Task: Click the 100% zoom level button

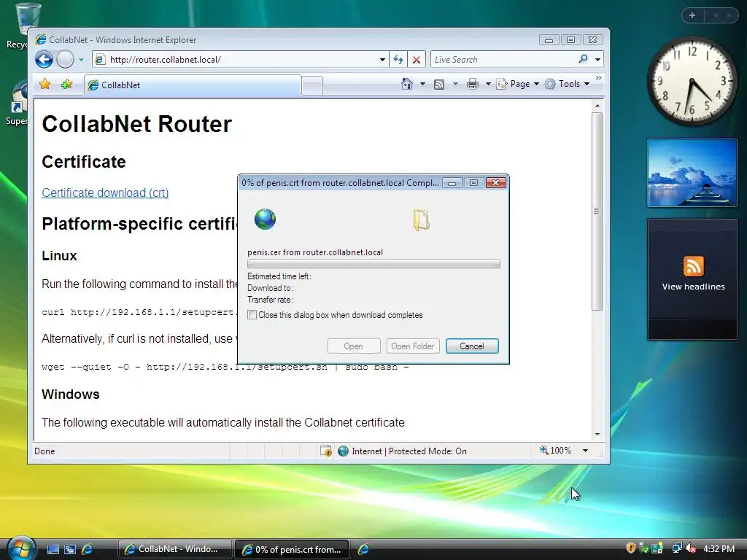Action: click(555, 451)
